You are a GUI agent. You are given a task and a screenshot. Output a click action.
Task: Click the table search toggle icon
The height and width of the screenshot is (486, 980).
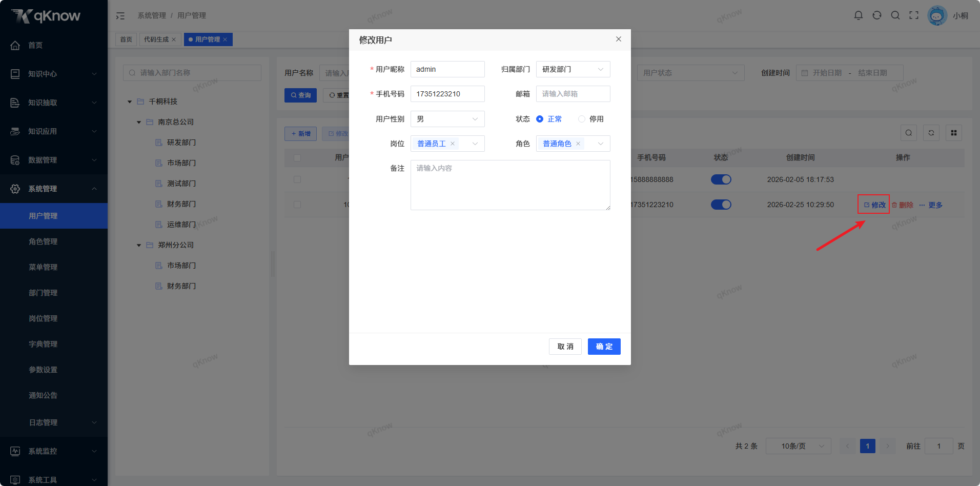click(x=909, y=133)
